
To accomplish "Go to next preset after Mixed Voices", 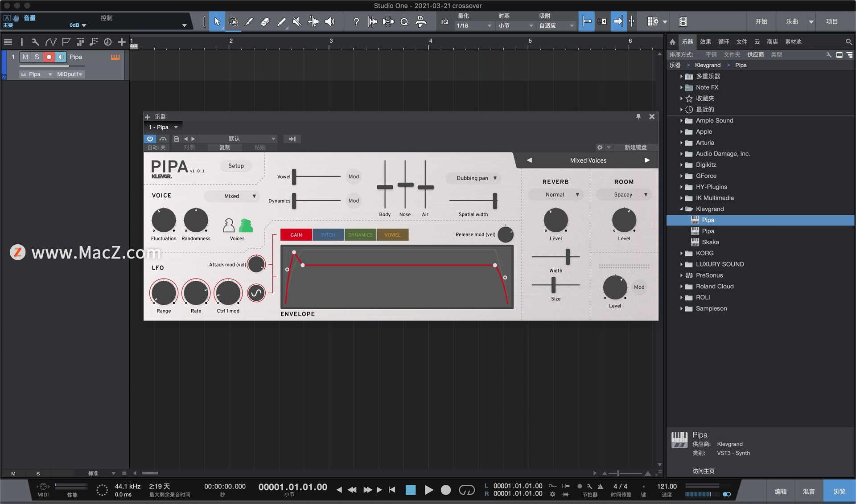I will click(647, 160).
